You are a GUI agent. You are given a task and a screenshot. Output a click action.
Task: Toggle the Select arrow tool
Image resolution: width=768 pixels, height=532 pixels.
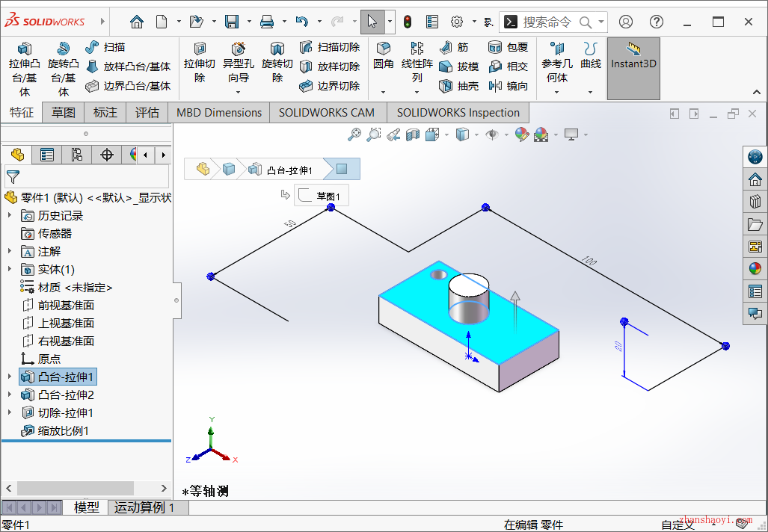(372, 22)
